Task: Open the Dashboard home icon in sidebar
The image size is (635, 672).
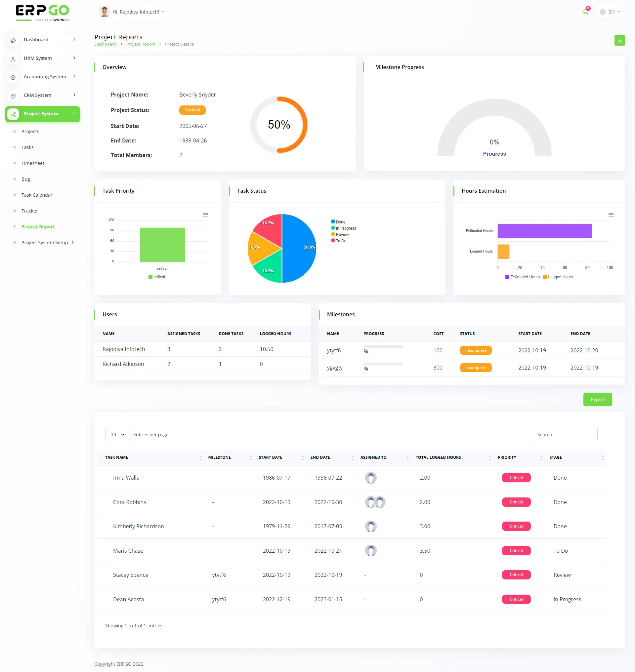Action: (x=13, y=40)
